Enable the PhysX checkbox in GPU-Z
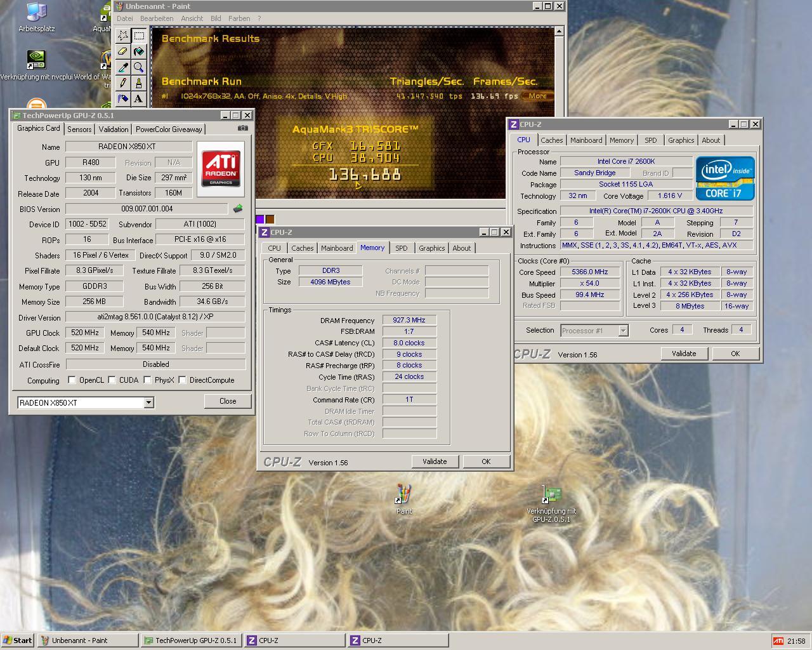The image size is (812, 650). point(147,380)
